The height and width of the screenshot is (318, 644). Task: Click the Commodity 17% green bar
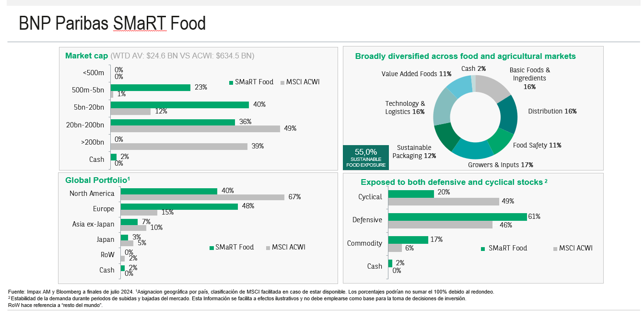[x=408, y=240]
